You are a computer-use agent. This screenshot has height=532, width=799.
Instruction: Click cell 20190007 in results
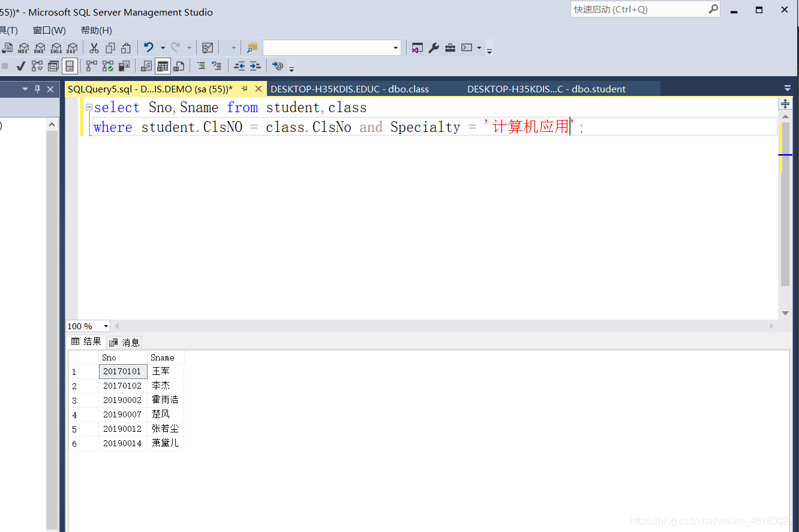click(123, 414)
